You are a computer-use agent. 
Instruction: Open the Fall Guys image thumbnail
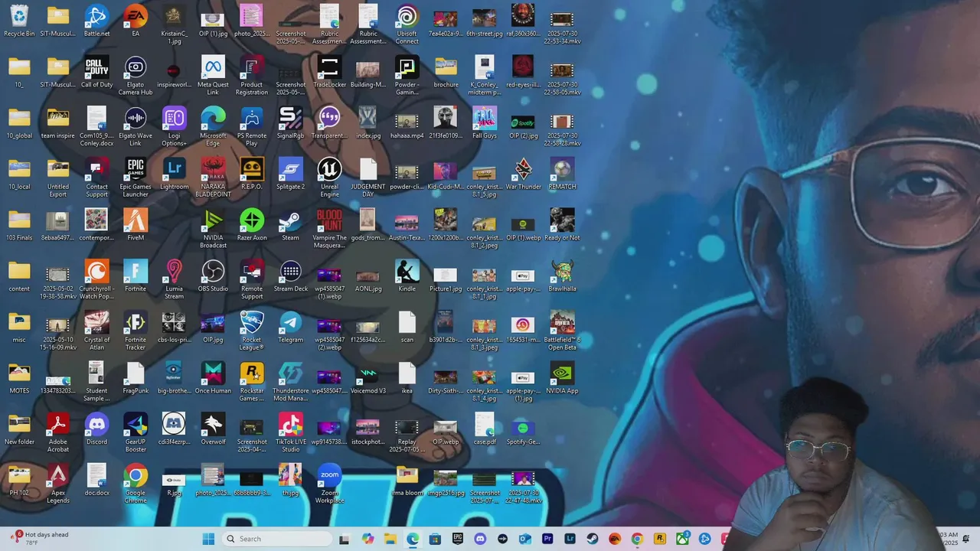click(484, 122)
